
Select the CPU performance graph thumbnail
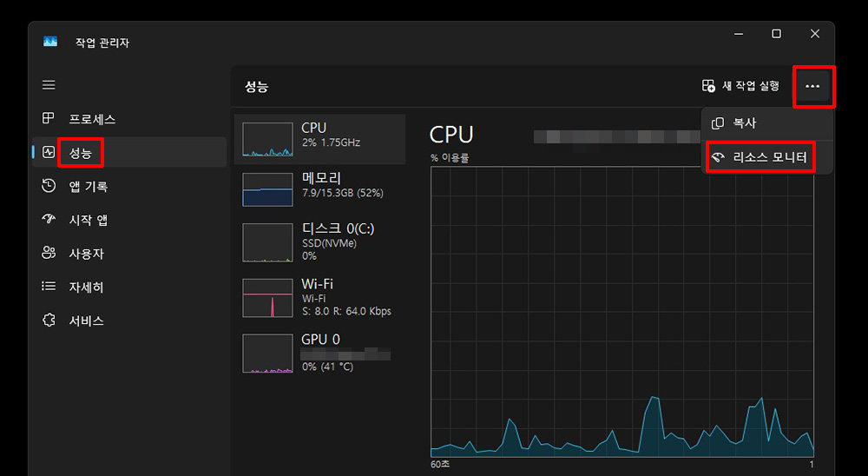(269, 139)
